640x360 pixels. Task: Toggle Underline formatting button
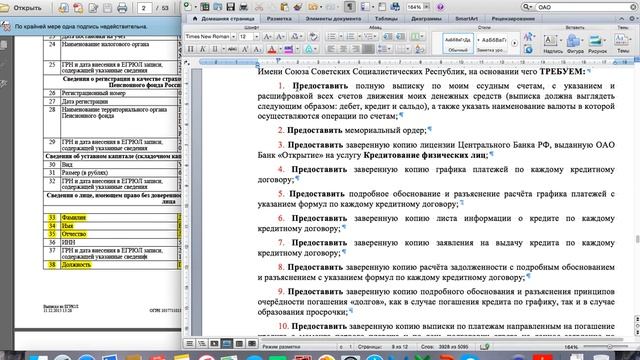click(x=215, y=49)
